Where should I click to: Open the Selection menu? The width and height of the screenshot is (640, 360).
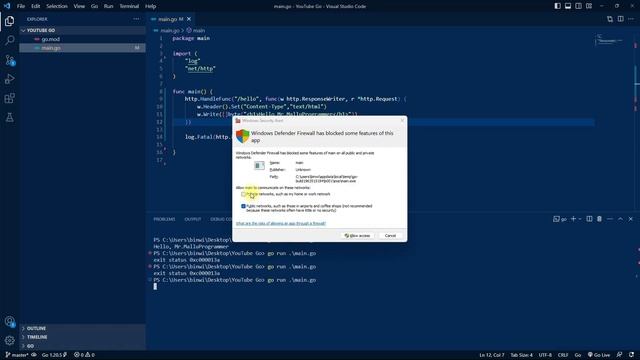tap(57, 6)
